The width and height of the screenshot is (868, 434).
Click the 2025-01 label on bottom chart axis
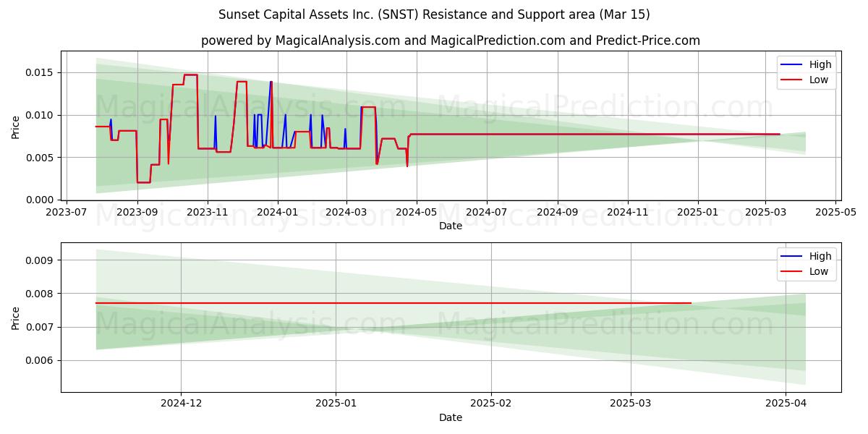[x=336, y=405]
